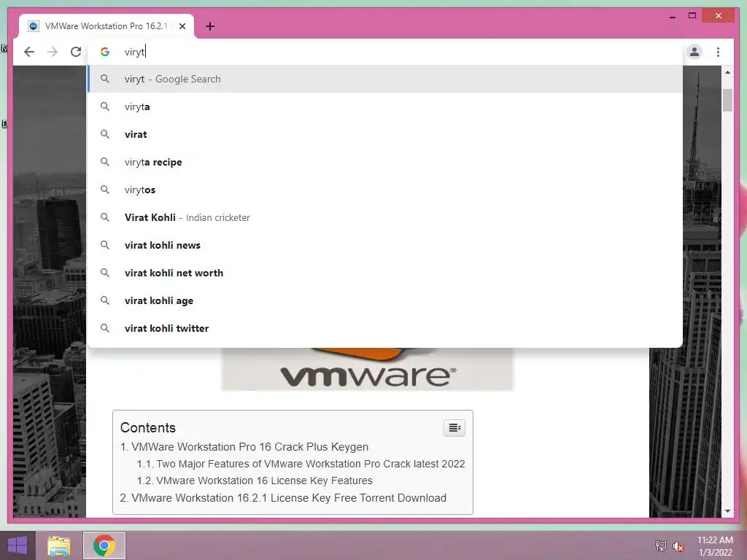Click the vmware logo image
Image resolution: width=747 pixels, height=560 pixels.
[368, 369]
